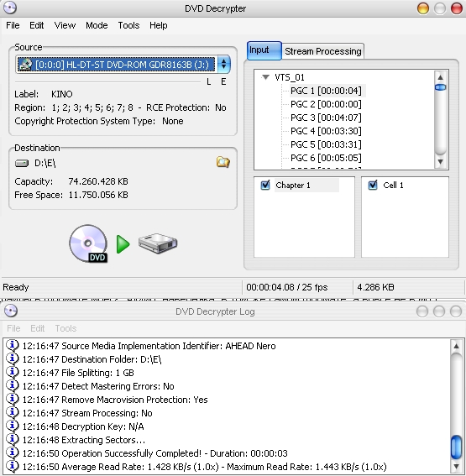466x476 pixels.
Task: Click the 'Copyright Protection System Type: None' text
Action: tap(99, 121)
